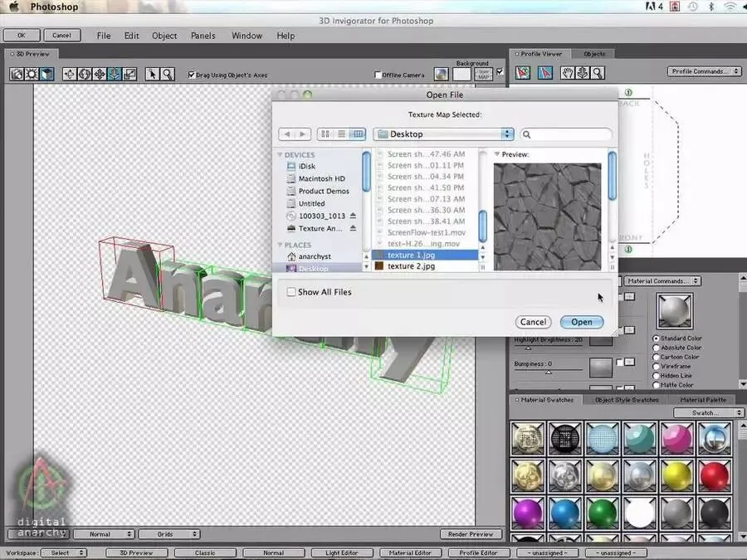This screenshot has width=747, height=560.
Task: Switch to the Material Palette tab
Action: point(703,400)
